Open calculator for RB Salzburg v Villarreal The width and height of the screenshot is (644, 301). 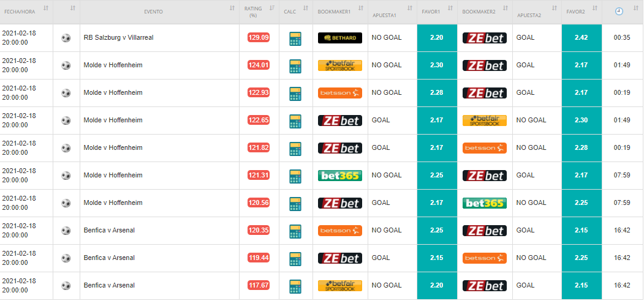click(295, 38)
